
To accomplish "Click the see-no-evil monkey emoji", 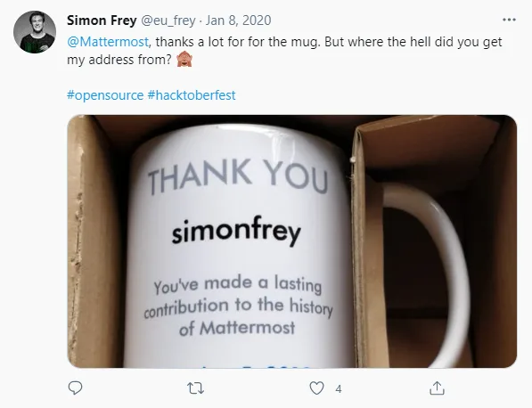I will [184, 60].
